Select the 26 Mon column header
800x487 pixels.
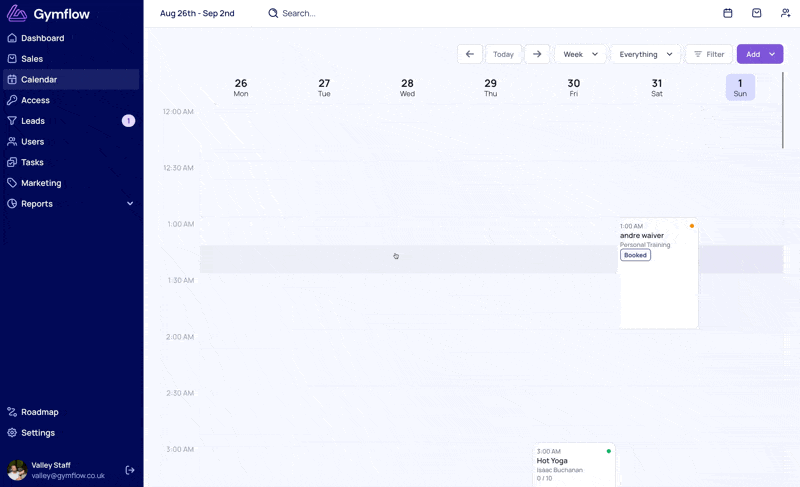pos(241,87)
